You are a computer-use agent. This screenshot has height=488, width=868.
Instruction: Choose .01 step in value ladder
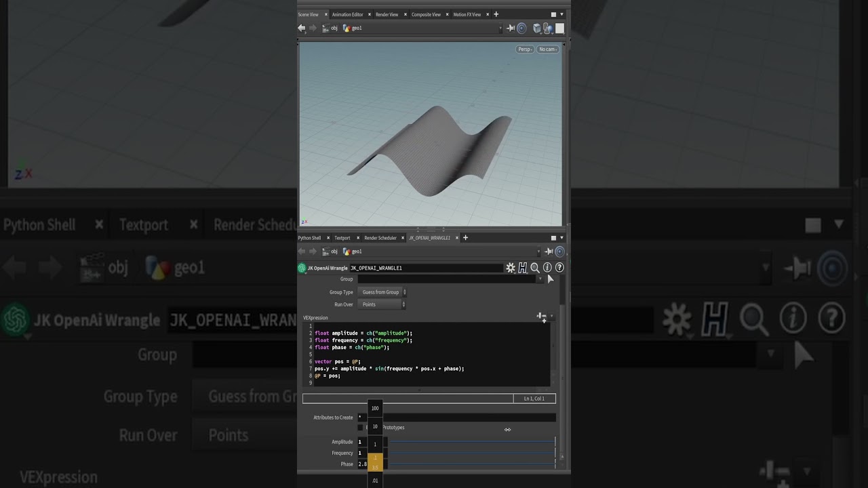tap(375, 481)
